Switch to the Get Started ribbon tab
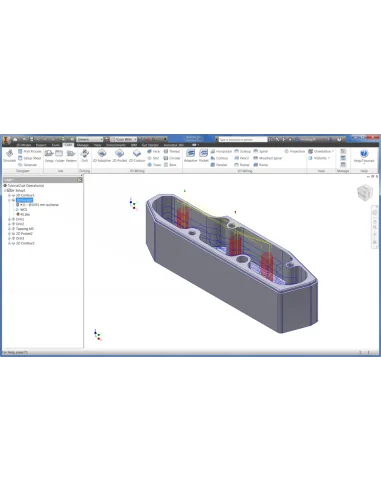The image size is (381, 492). coord(150,145)
